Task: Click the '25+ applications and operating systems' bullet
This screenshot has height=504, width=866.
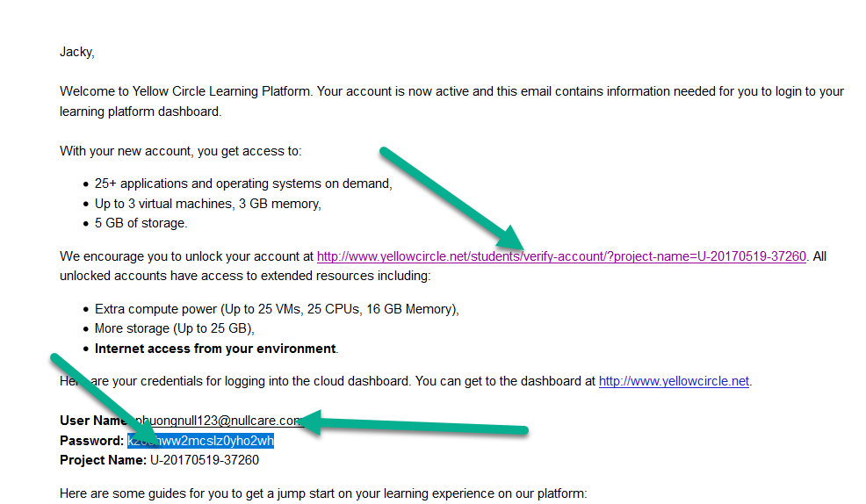Action: coord(242,184)
